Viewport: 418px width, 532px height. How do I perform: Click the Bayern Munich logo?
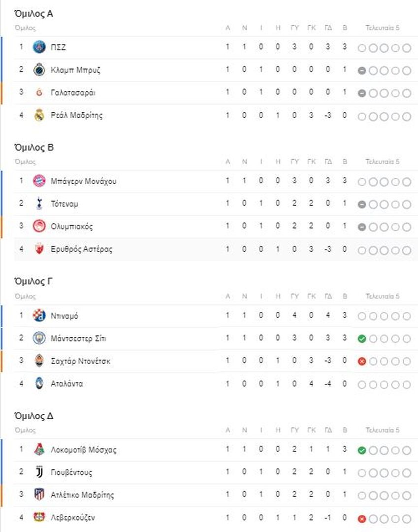(39, 181)
